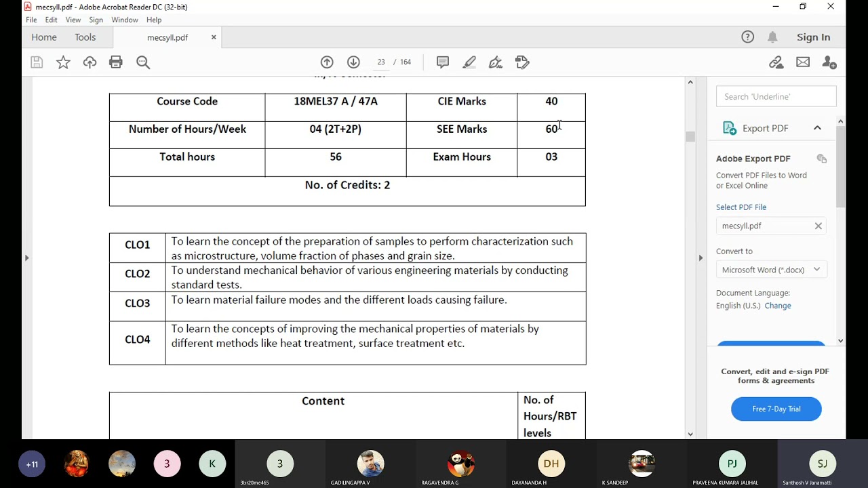Open the Window menu
Viewport: 868px width, 488px height.
(x=125, y=20)
